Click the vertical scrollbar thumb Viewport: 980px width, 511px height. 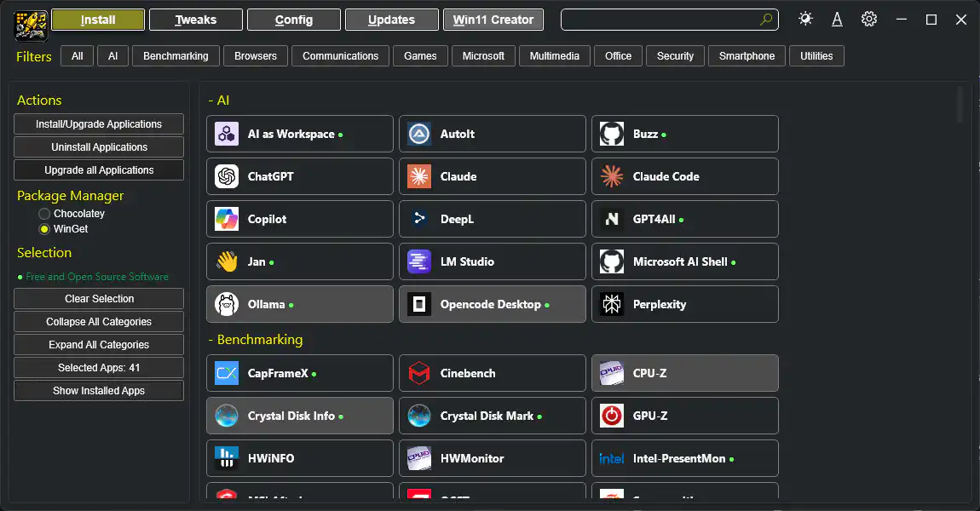pyautogui.click(x=961, y=104)
